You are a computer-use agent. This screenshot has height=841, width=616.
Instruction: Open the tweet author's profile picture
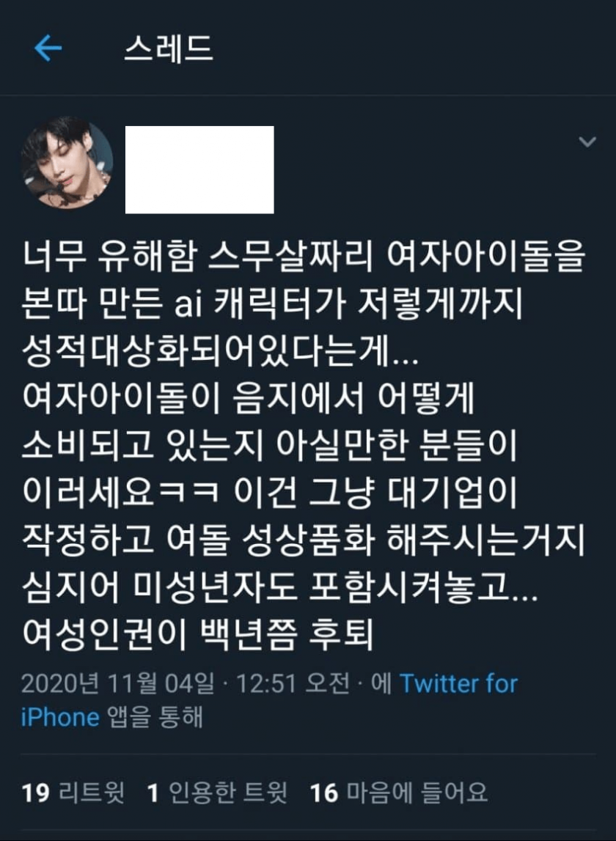[x=67, y=163]
